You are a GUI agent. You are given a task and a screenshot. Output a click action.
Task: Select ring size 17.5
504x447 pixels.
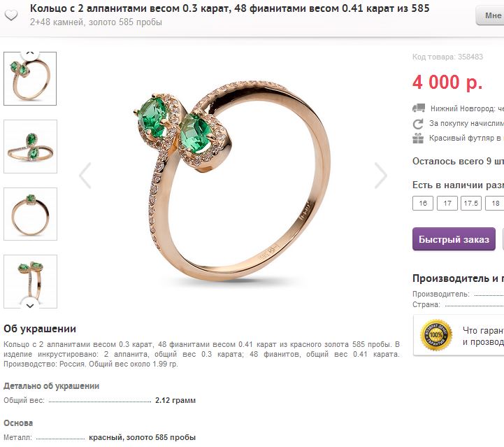pos(471,204)
